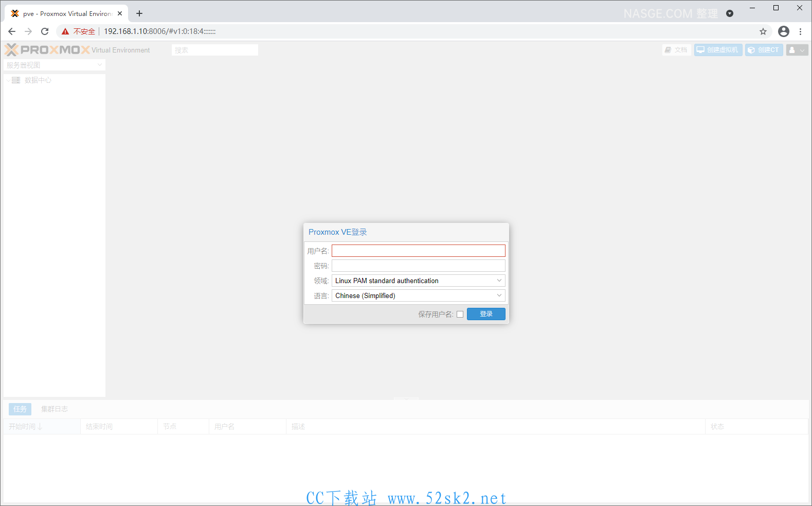The width and height of the screenshot is (812, 506).
Task: Bookmark this page with star icon
Action: 763,31
